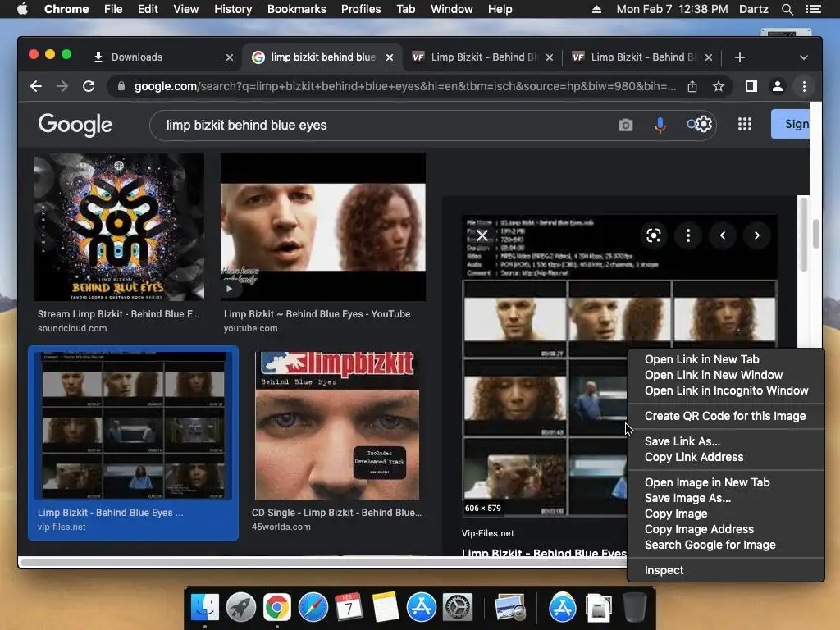
Task: Choose Open Link in New Tab
Action: click(725, 359)
